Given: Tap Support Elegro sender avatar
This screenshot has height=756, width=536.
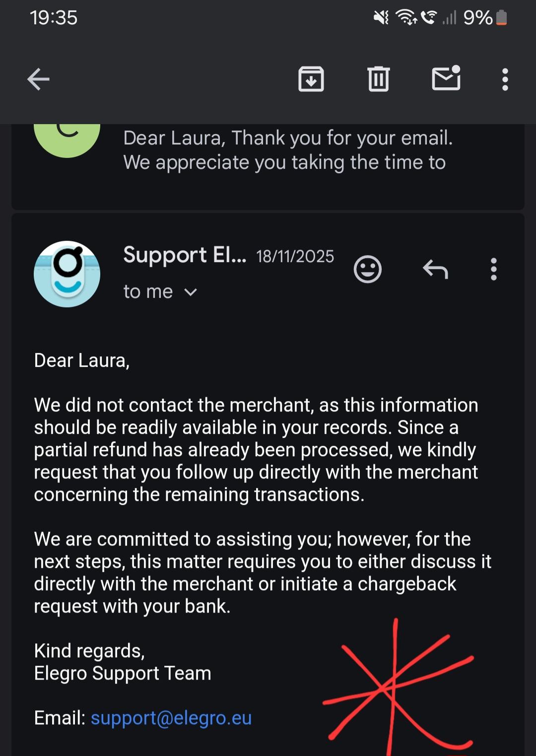Looking at the screenshot, I should 67,274.
